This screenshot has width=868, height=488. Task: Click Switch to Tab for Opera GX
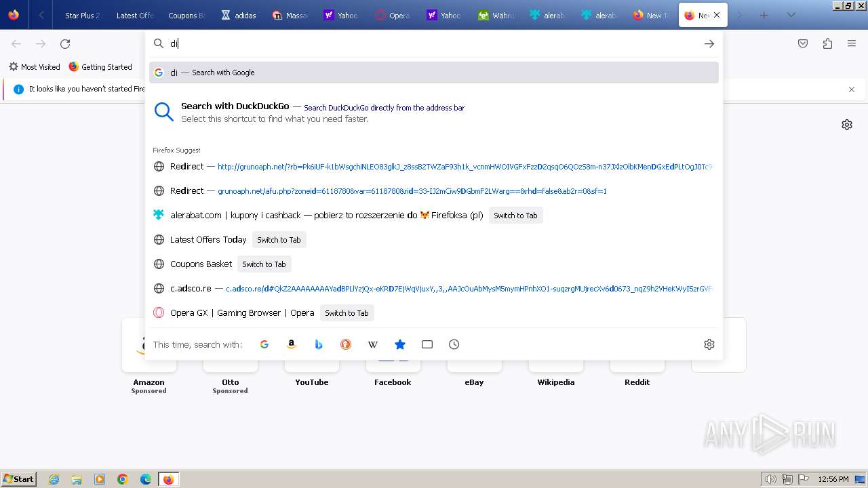click(x=347, y=313)
